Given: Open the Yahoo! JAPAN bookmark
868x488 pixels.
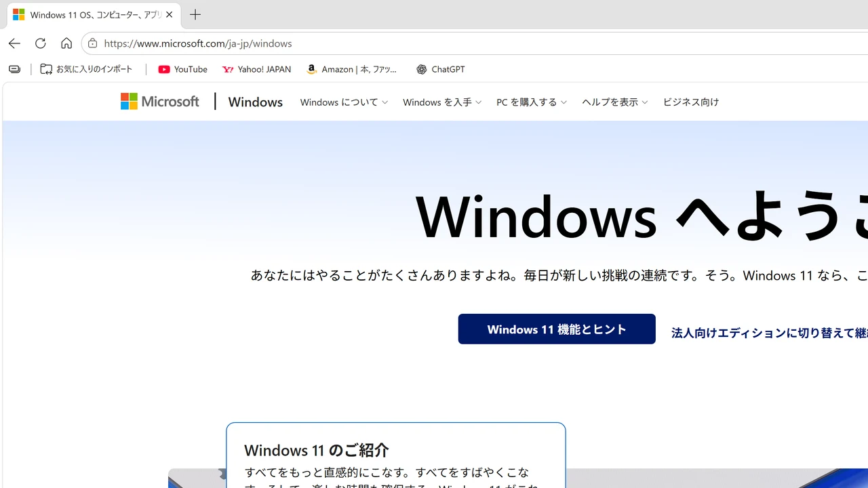Looking at the screenshot, I should pos(256,69).
